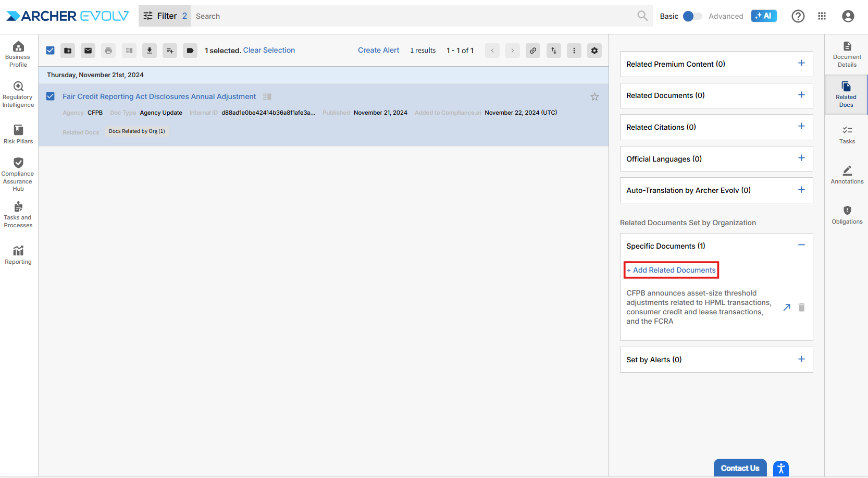Delete the related CFPB document with trash icon

coord(801,308)
